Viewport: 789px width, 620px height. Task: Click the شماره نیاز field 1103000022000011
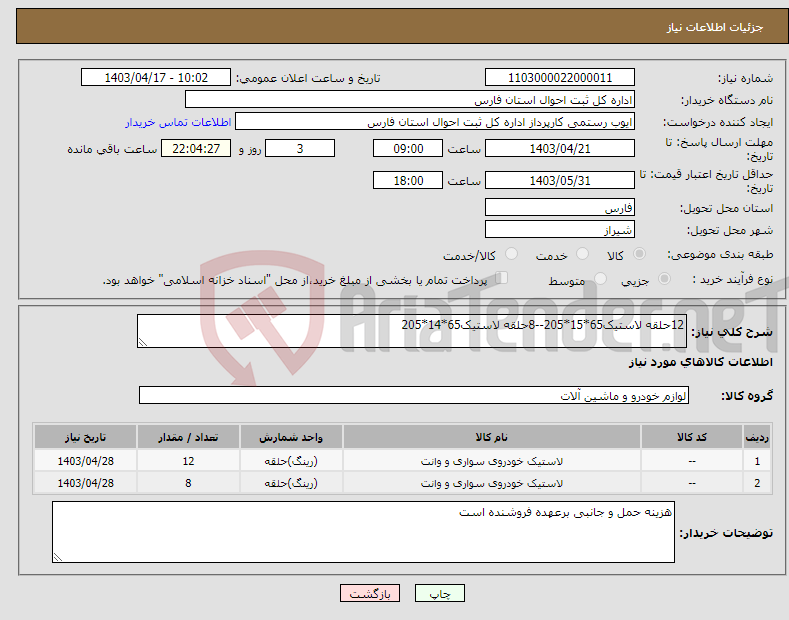[x=560, y=78]
